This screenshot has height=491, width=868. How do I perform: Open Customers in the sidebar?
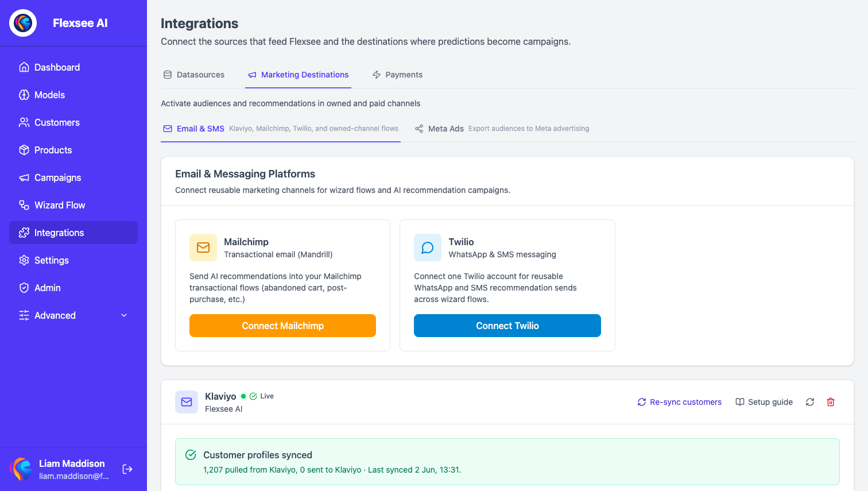pos(73,122)
